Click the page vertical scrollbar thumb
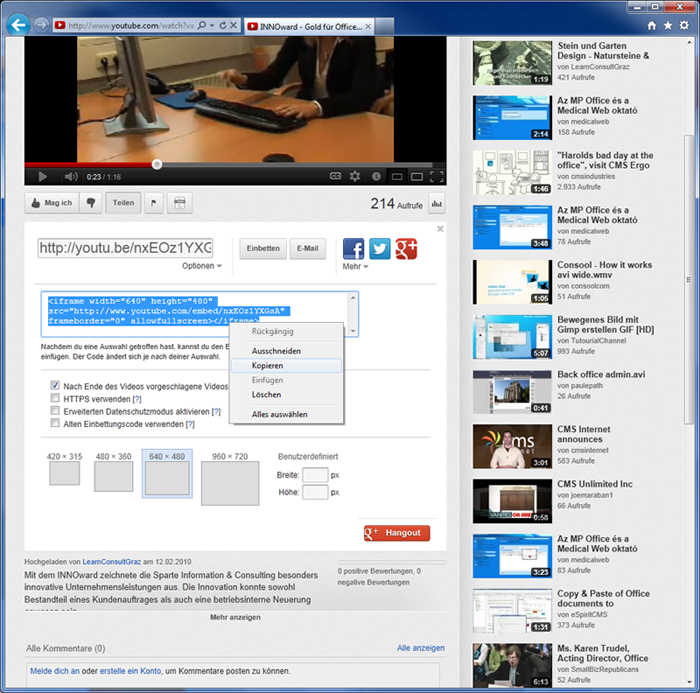The height and width of the screenshot is (693, 700). [x=689, y=280]
